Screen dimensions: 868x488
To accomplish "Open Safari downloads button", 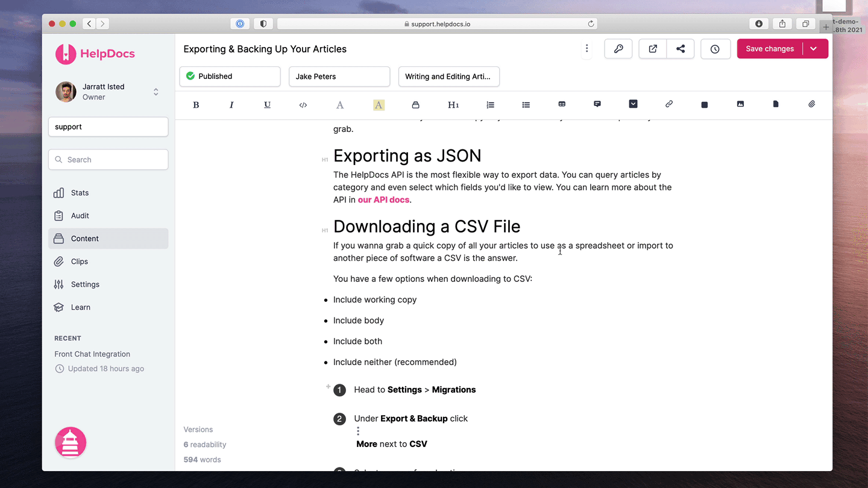I will click(x=759, y=23).
